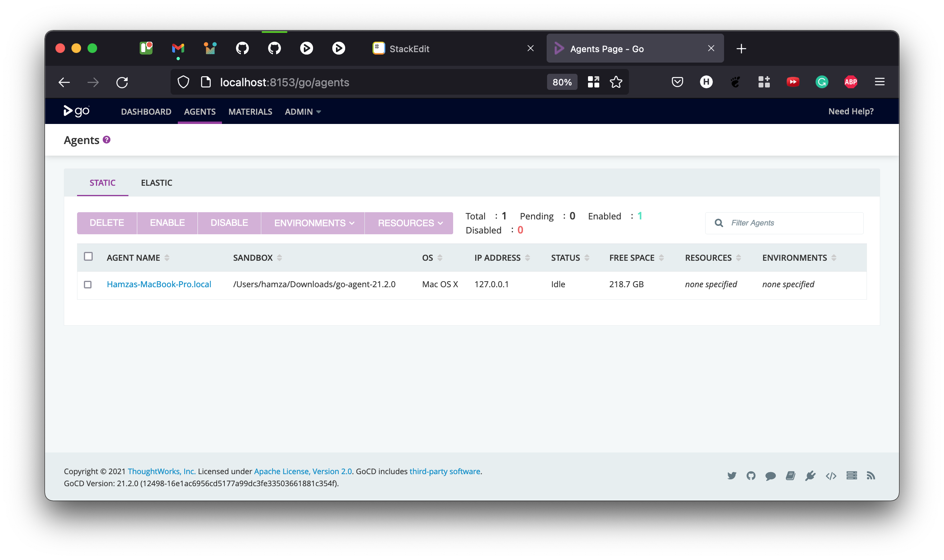Click the Filter Agents search icon
The height and width of the screenshot is (560, 944).
pyautogui.click(x=719, y=223)
